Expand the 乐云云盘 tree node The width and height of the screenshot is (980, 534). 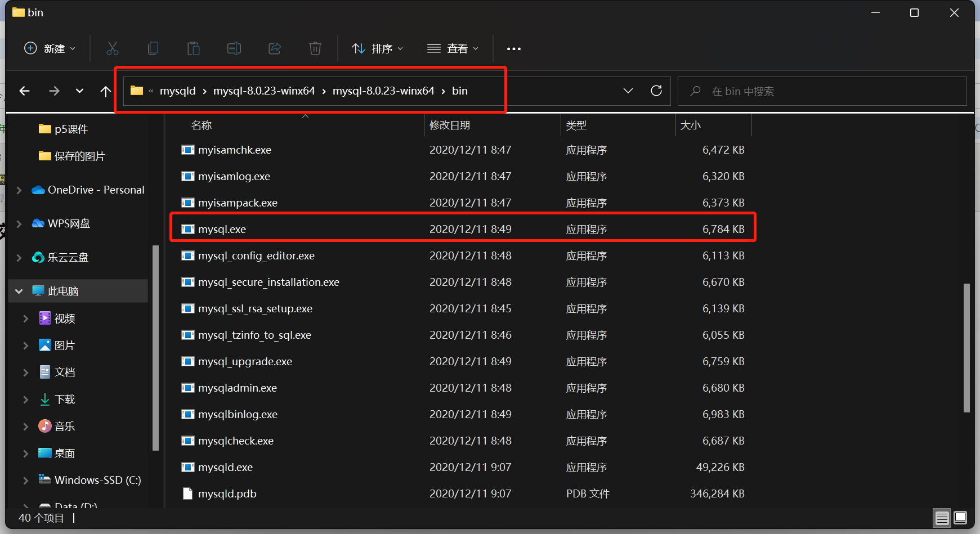point(19,258)
